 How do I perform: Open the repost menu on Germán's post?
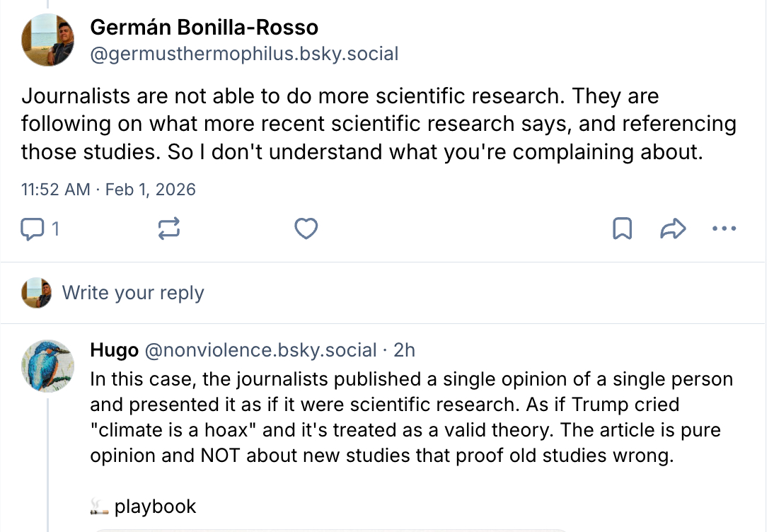[170, 229]
